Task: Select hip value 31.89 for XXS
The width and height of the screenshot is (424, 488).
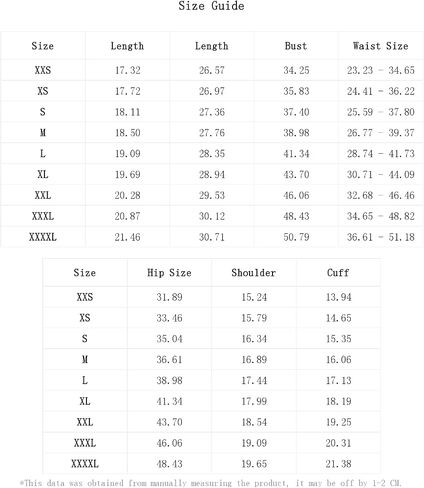Action: 169,297
